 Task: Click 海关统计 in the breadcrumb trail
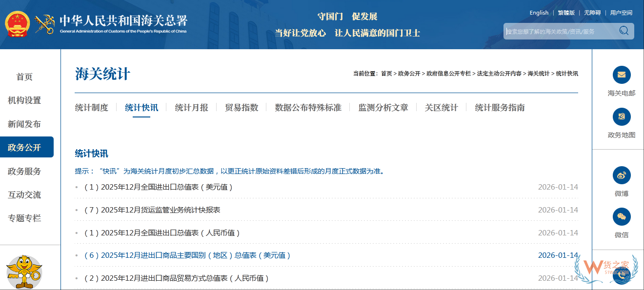pos(540,73)
